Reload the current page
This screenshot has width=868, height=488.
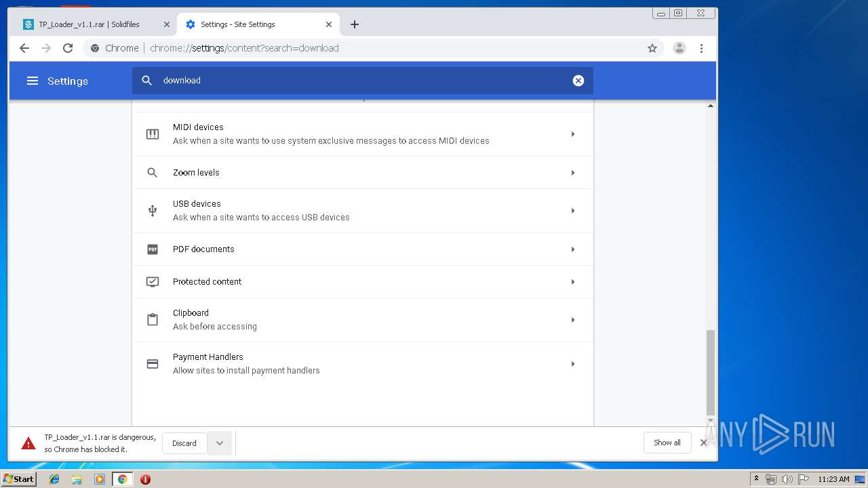(x=68, y=48)
